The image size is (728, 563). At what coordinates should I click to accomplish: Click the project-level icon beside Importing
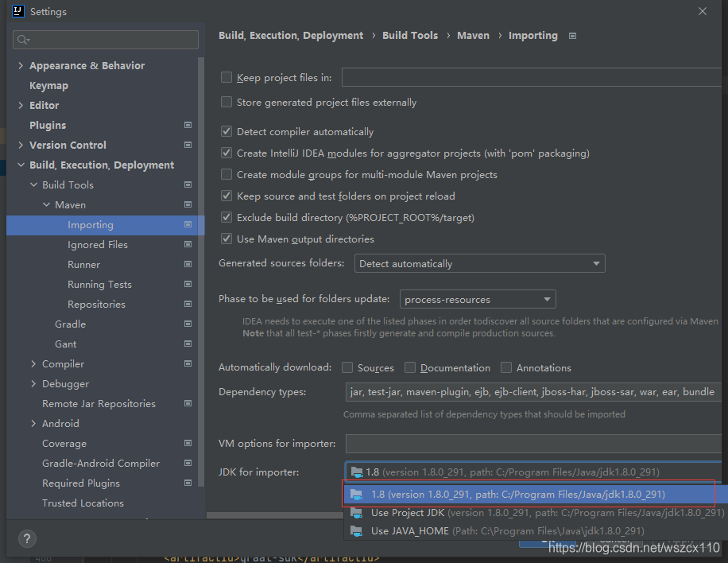click(x=188, y=225)
